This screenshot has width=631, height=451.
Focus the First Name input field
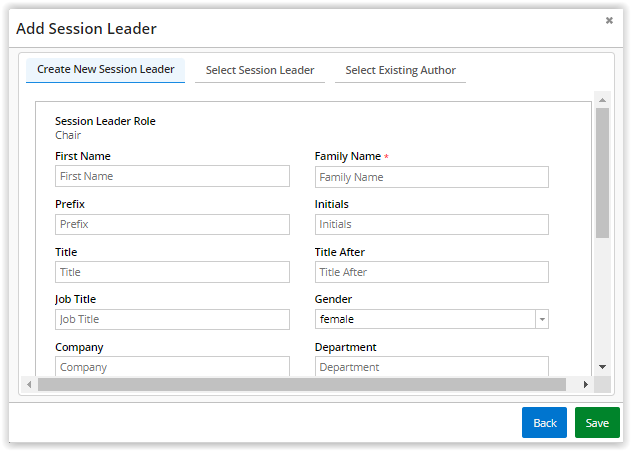coord(172,176)
